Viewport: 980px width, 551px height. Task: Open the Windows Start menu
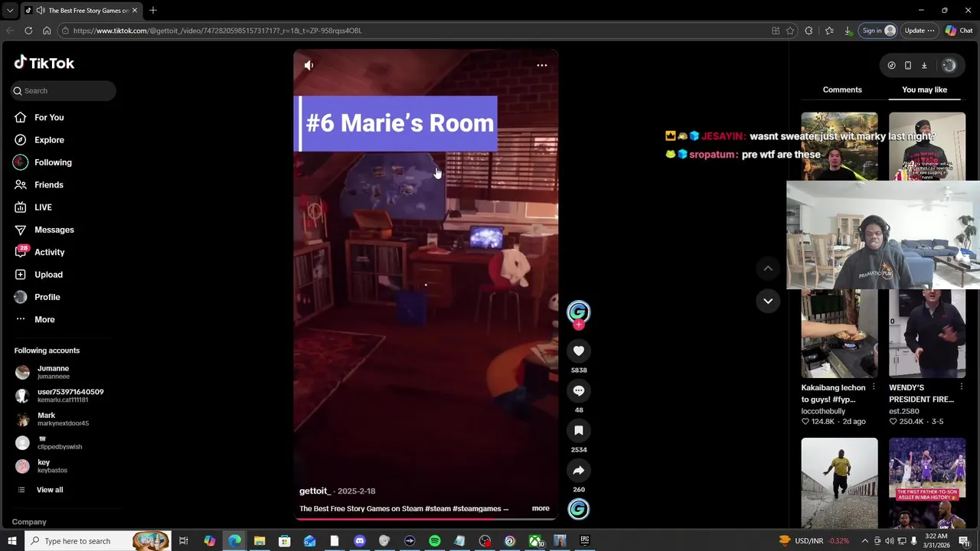(11, 541)
